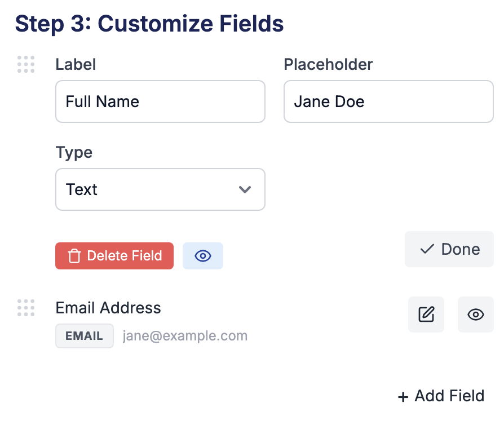
Task: Click the Delete Field button
Action: pyautogui.click(x=114, y=256)
